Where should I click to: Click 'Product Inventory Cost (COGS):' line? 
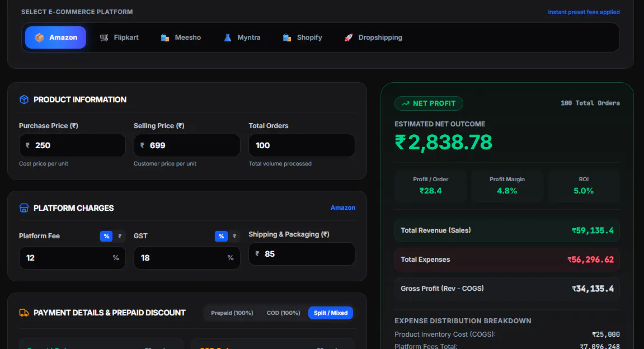point(445,334)
